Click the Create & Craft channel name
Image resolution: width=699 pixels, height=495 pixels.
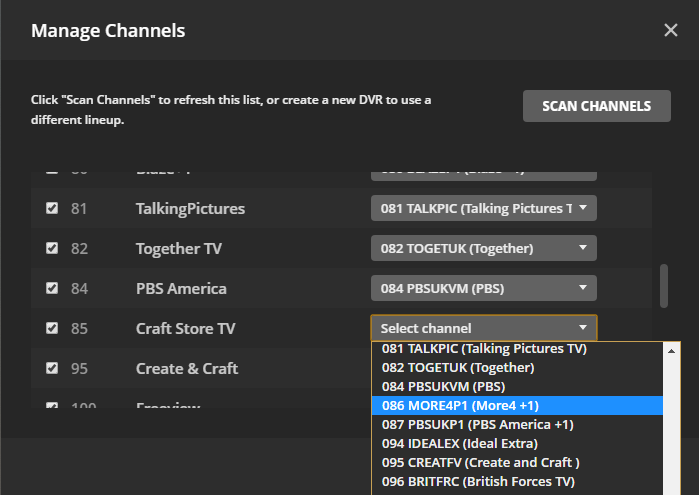(187, 369)
